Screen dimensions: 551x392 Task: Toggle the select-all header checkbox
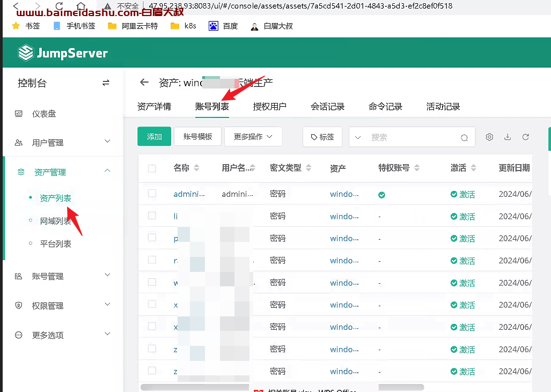coord(152,168)
